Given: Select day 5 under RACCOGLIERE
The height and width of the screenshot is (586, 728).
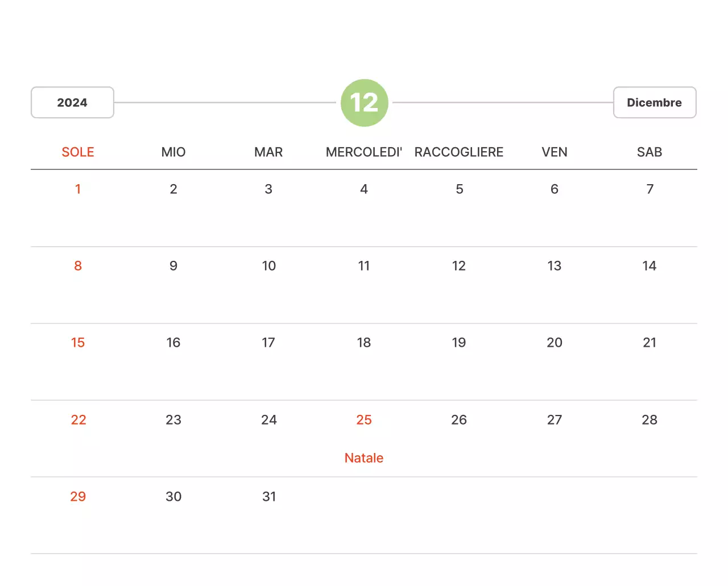Looking at the screenshot, I should [459, 189].
